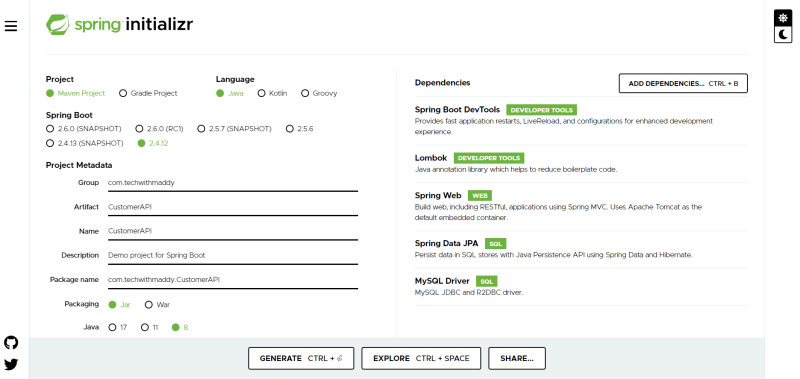Select Spring Boot 2.6.0 (SNAPSHOT)
This screenshot has height=379, width=800.
pos(84,129)
